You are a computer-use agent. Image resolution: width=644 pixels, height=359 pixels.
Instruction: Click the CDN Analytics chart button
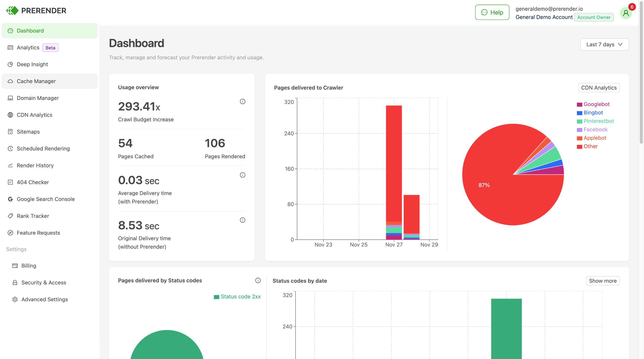[x=598, y=88]
